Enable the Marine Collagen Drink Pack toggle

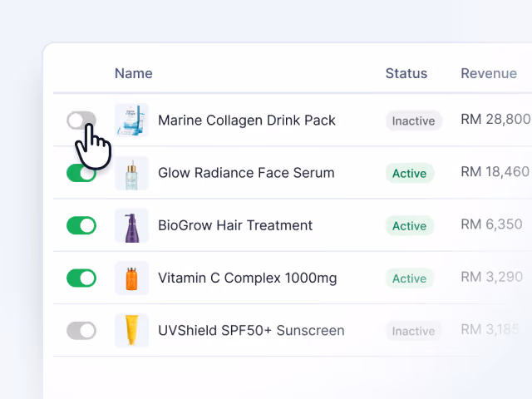(x=81, y=120)
